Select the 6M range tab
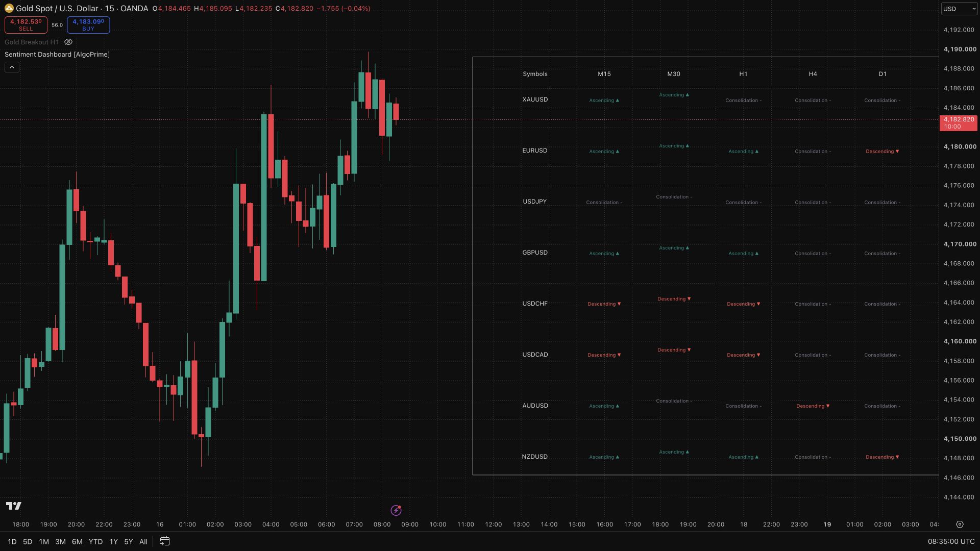The image size is (980, 551). point(77,542)
